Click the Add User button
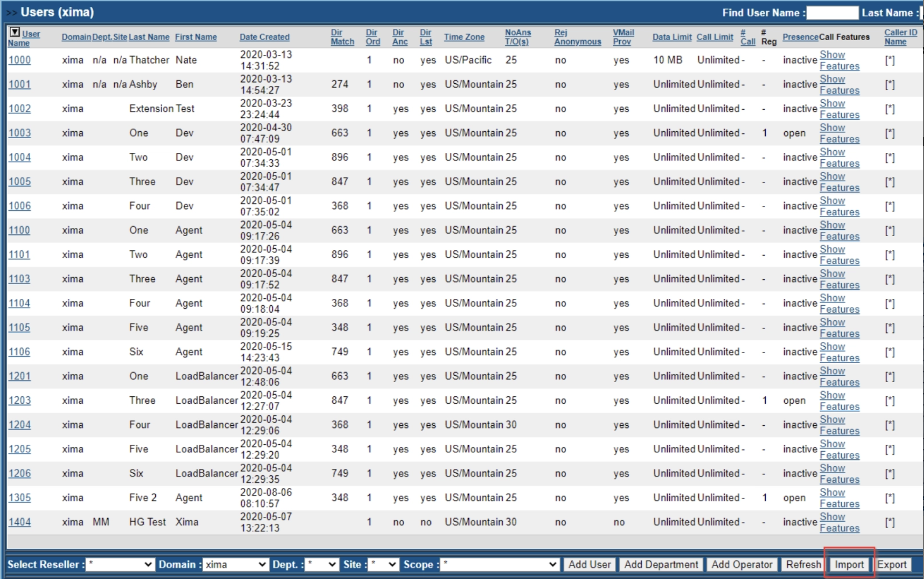924x579 pixels. click(x=589, y=565)
